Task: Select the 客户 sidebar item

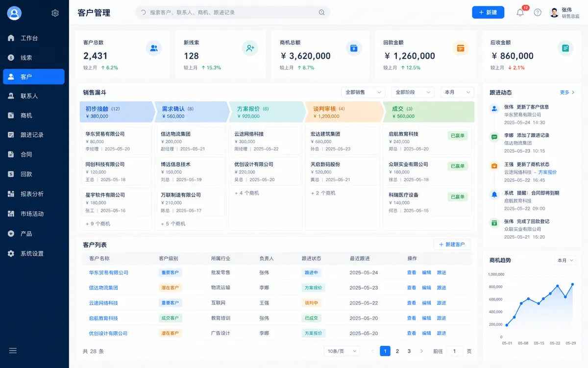Action: [34, 76]
